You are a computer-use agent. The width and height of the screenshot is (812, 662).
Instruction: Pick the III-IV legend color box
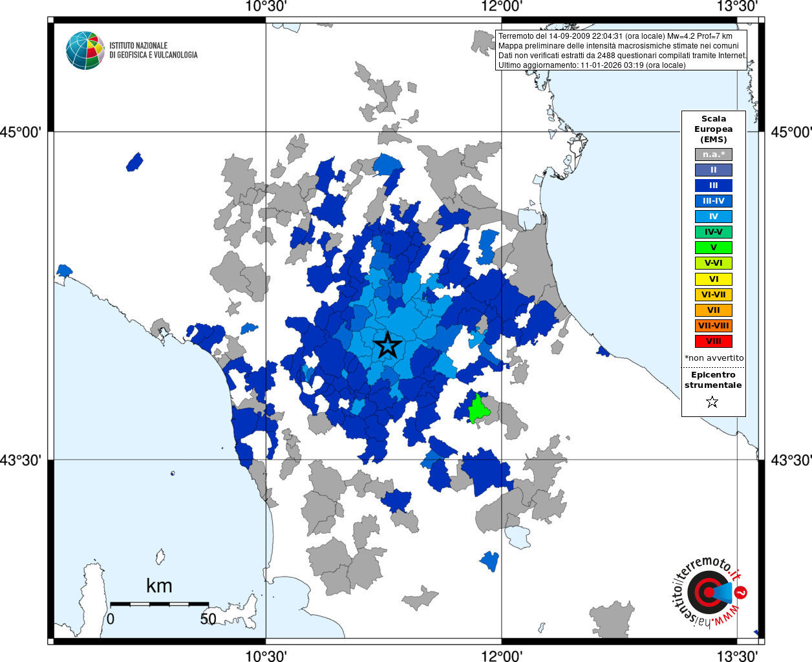point(714,201)
